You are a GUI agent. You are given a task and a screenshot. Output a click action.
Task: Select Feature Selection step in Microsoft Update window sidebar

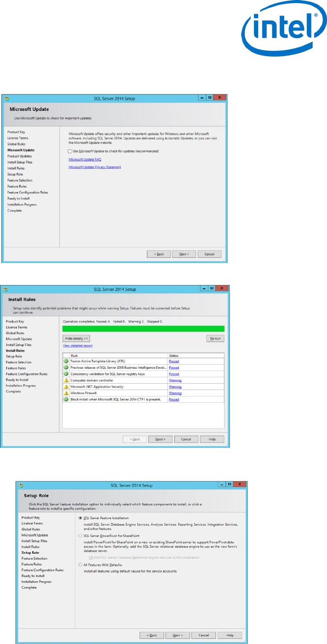tap(20, 180)
